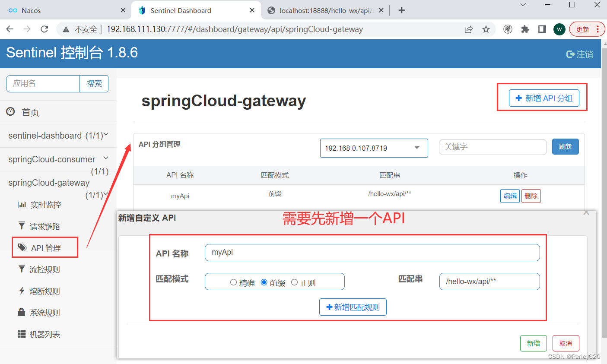Screen dimensions: 607x364
Task: Click the 搜索 button in sidebar
Action: pyautogui.click(x=94, y=84)
